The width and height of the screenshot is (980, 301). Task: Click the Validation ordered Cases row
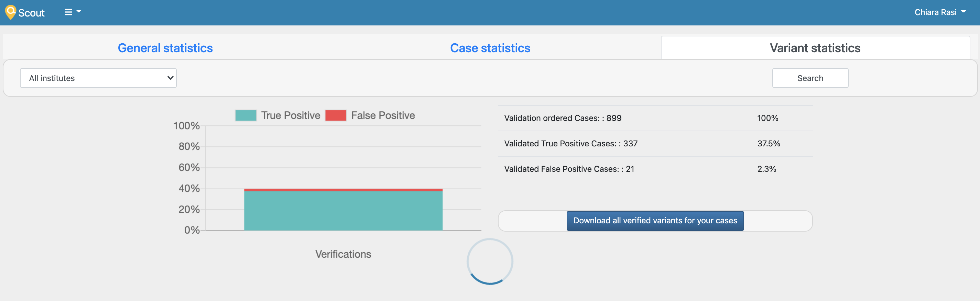(x=654, y=118)
